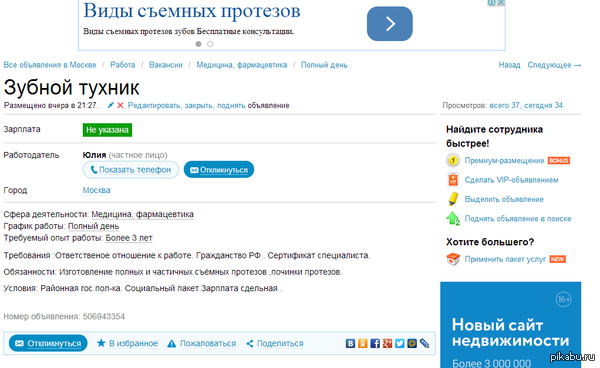
Task: Open the Полный день breadcrumb
Action: pyautogui.click(x=324, y=65)
